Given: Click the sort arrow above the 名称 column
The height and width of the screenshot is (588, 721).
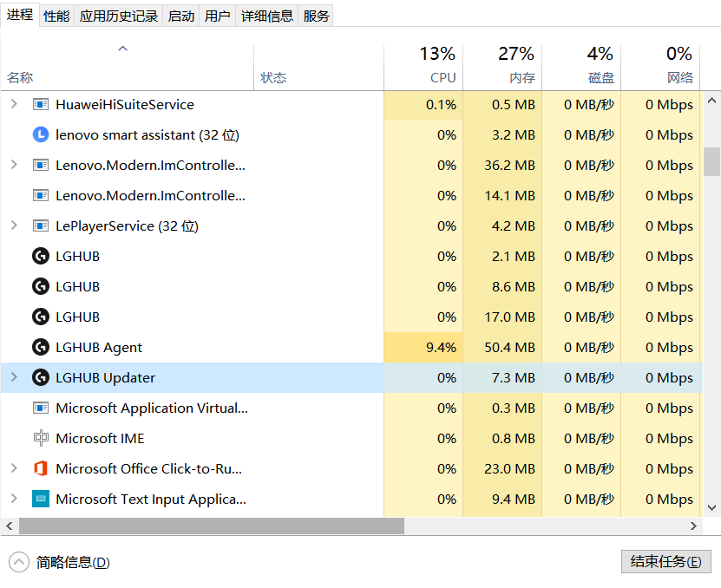Looking at the screenshot, I should 123,49.
